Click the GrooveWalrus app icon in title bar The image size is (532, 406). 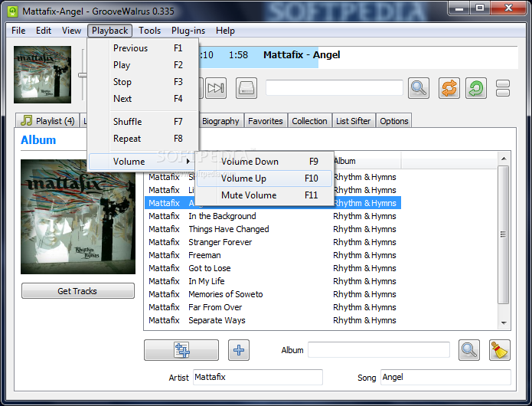tap(12, 11)
